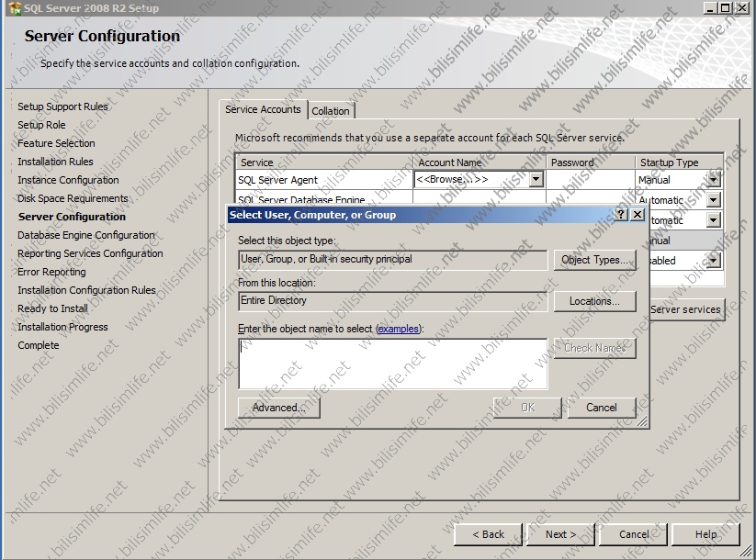Select the Instance Configuration step

click(x=68, y=180)
